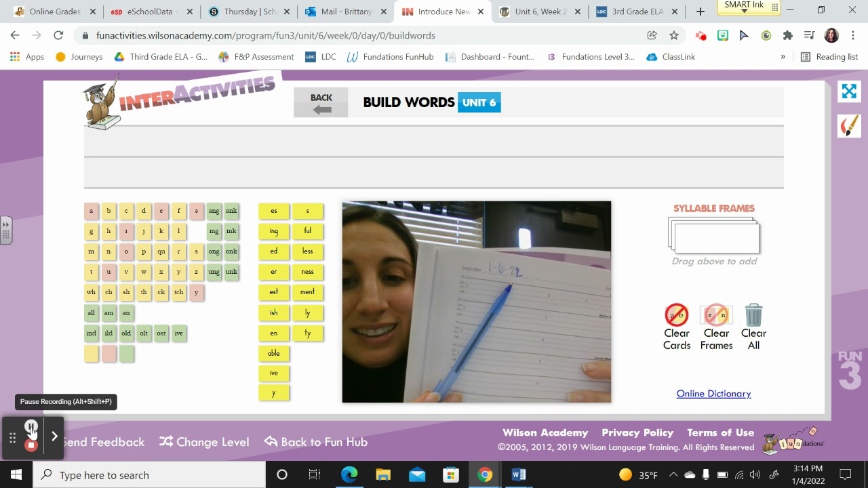
Task: Select the 'all' green tile
Action: [92, 313]
